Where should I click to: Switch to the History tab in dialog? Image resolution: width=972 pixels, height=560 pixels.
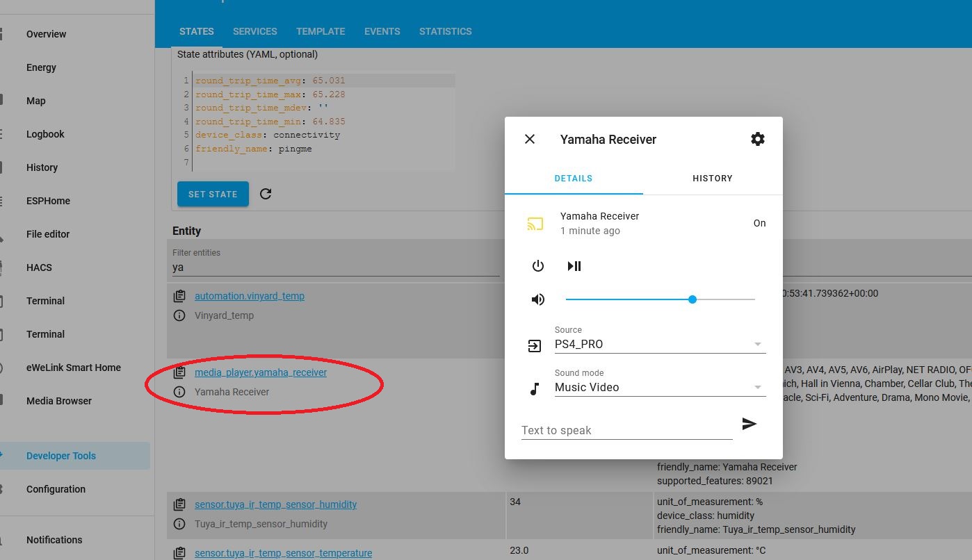point(712,179)
